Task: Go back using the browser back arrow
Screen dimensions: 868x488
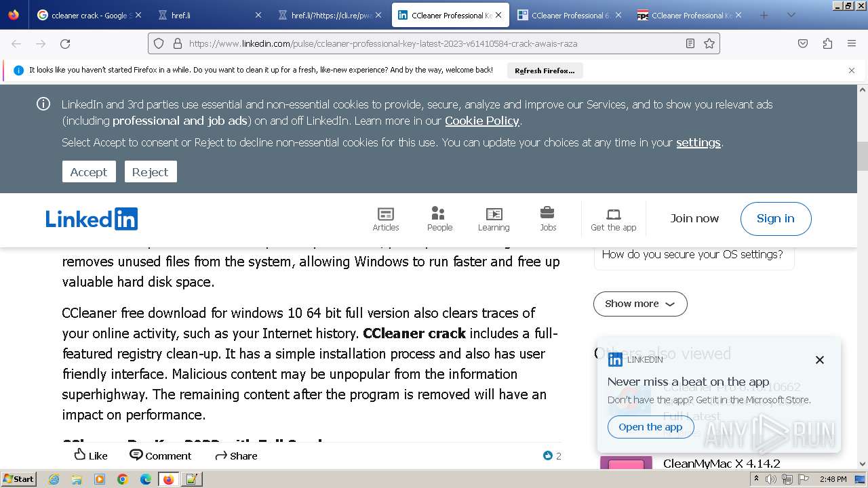Action: tap(16, 43)
